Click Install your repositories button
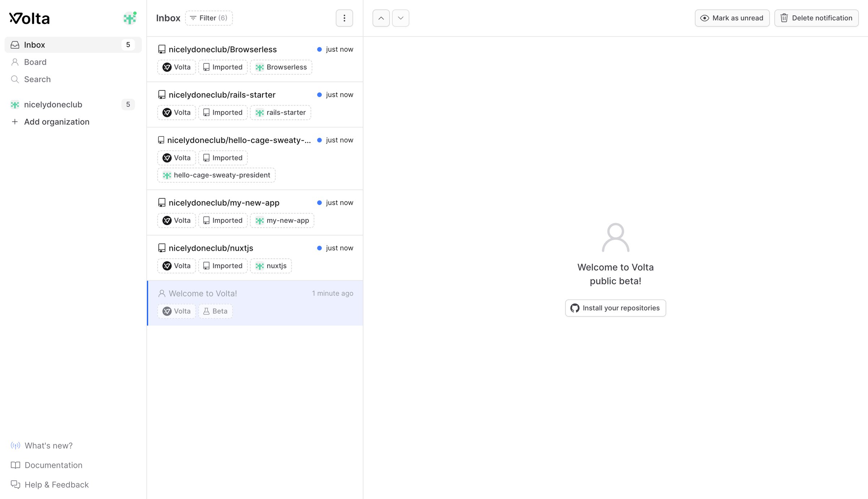 click(615, 308)
